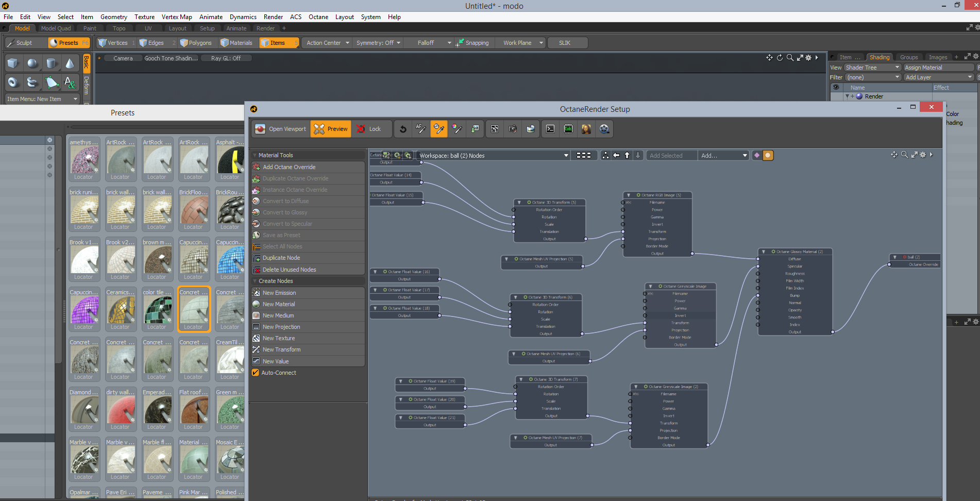Click the up arrow in node workspace toolbar
Viewport: 980px width, 501px height.
(x=627, y=155)
